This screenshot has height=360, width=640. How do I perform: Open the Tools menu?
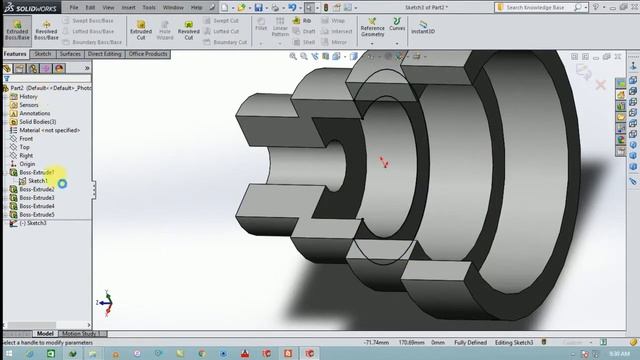pos(149,7)
